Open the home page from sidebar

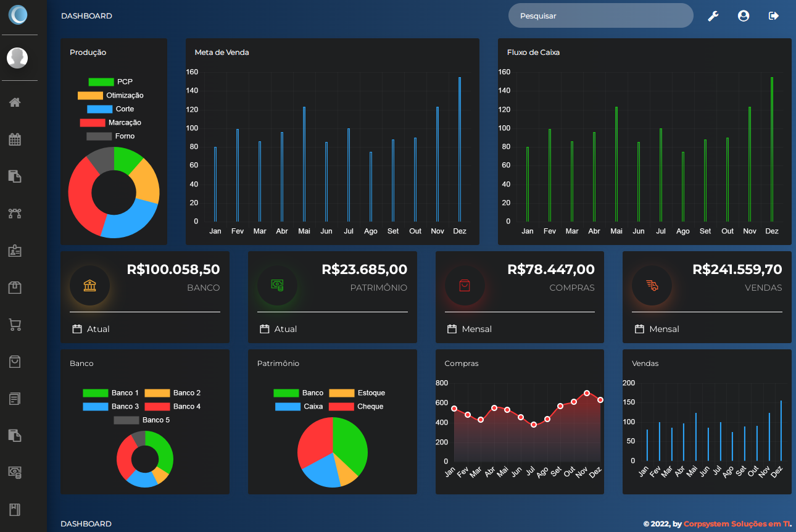(x=15, y=102)
